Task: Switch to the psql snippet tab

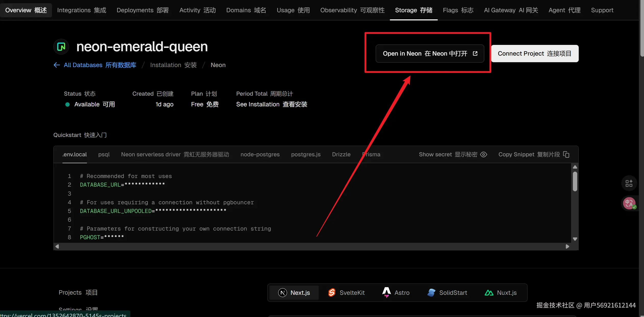Action: pyautogui.click(x=104, y=155)
